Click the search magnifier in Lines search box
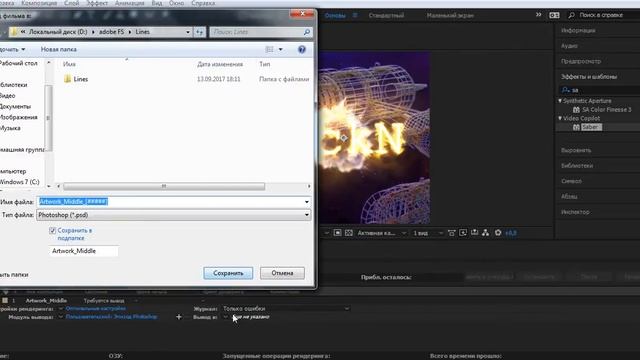Screen dimensions: 640x360 pos(307,32)
